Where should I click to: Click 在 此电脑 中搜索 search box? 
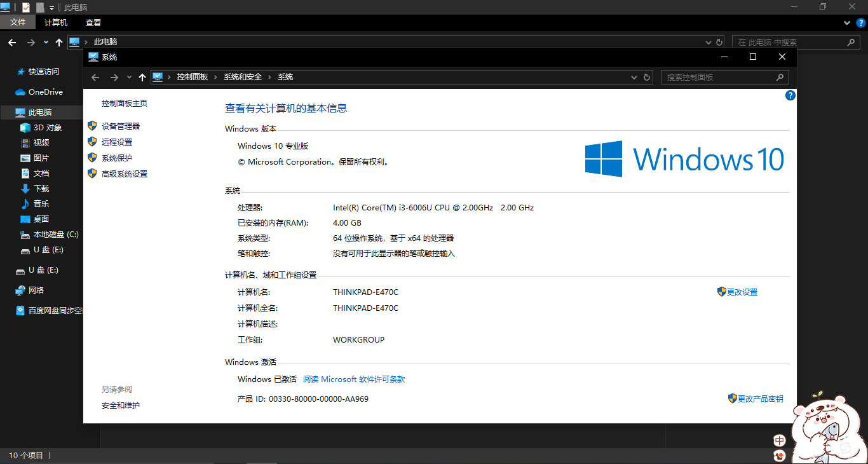click(796, 43)
